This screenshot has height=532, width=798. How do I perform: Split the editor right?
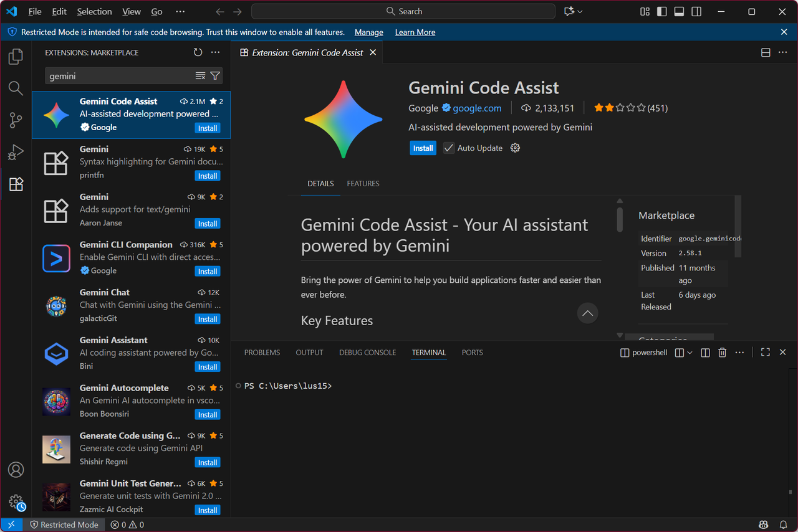coord(766,53)
